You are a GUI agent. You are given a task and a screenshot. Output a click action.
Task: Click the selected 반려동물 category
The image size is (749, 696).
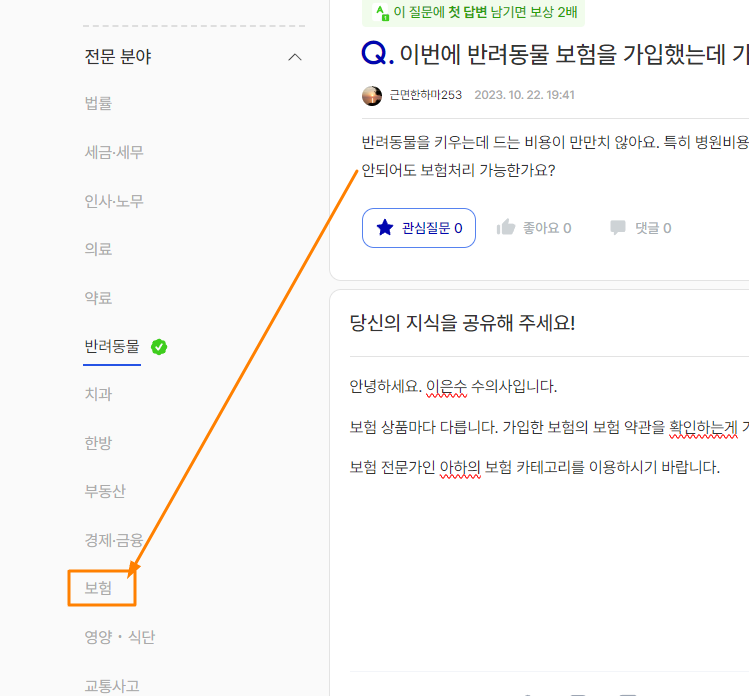[x=112, y=347]
